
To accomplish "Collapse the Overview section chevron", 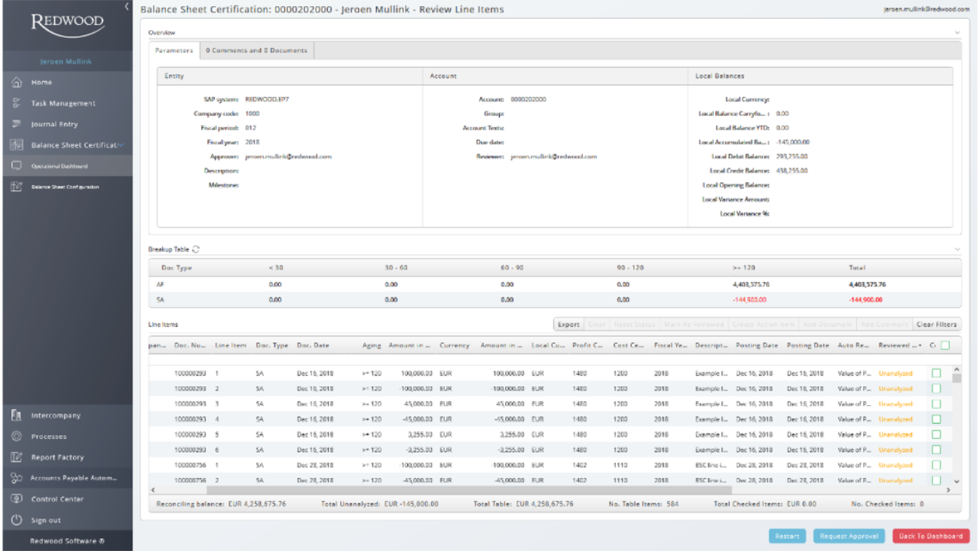I will coord(957,33).
